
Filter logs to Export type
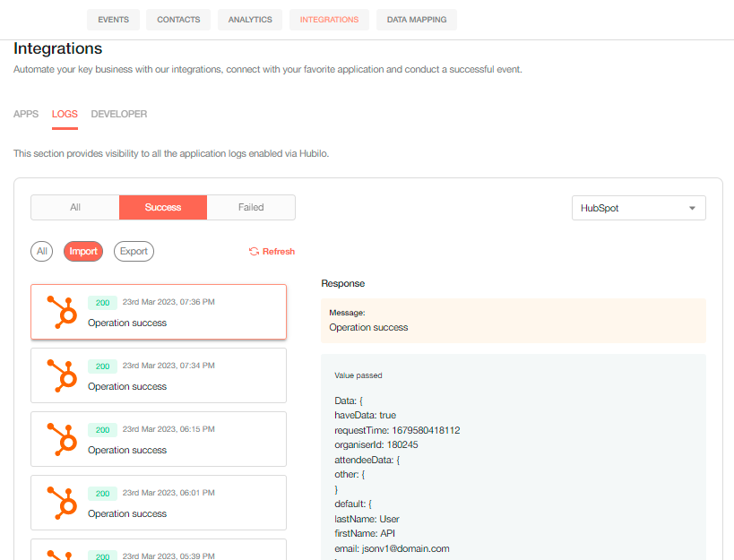tap(134, 251)
